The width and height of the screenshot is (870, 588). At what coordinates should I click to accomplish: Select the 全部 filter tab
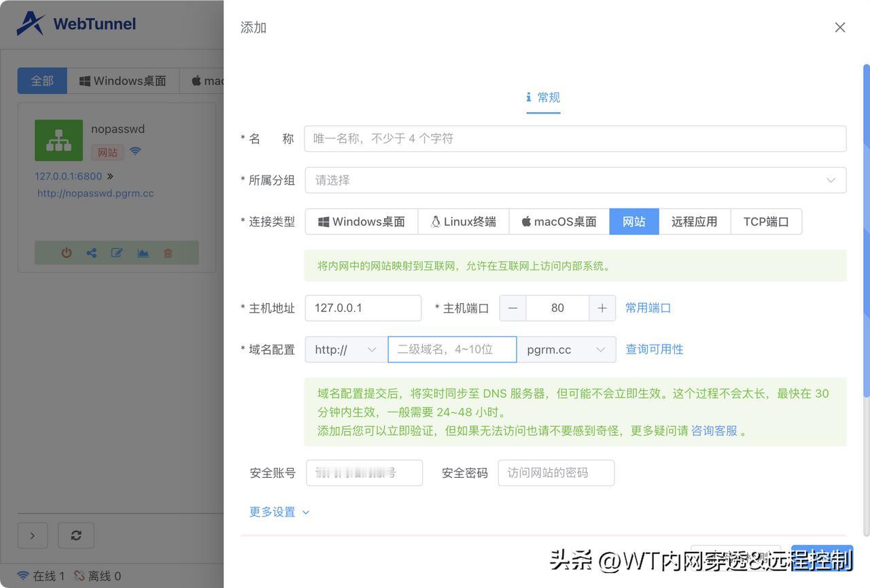click(42, 80)
